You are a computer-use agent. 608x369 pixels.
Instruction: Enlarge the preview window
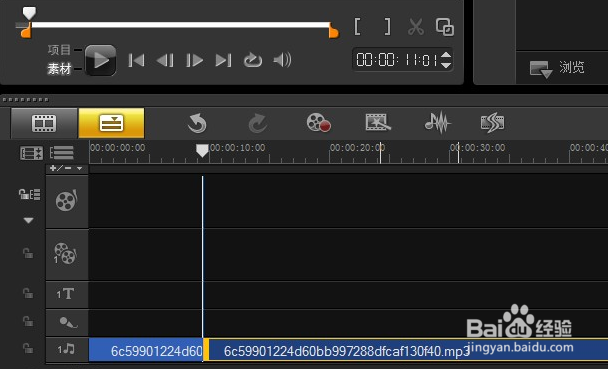445,27
